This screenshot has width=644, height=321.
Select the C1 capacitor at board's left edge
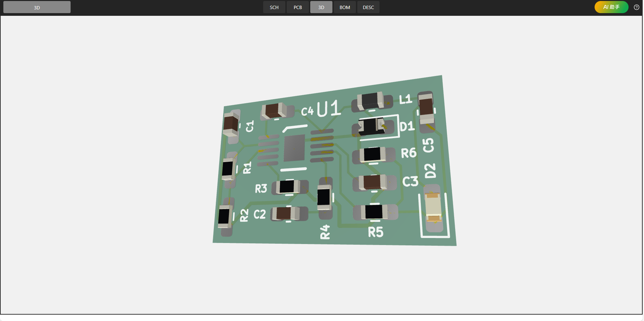point(231,124)
